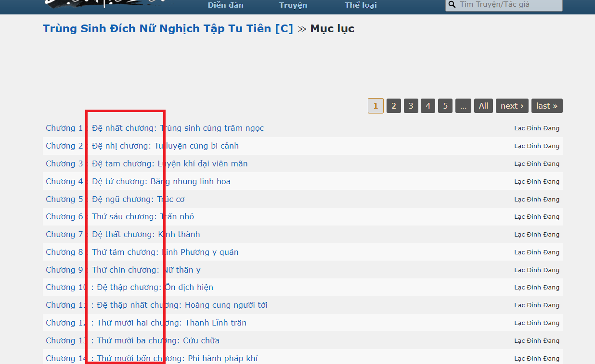Select current page 1 pagination button
Image resolution: width=595 pixels, height=364 pixels.
(375, 106)
